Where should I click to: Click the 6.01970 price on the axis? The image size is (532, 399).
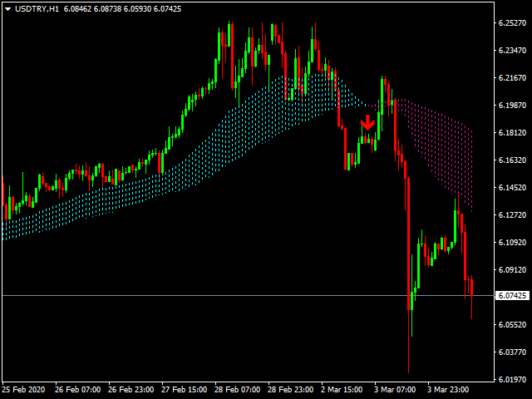512,380
